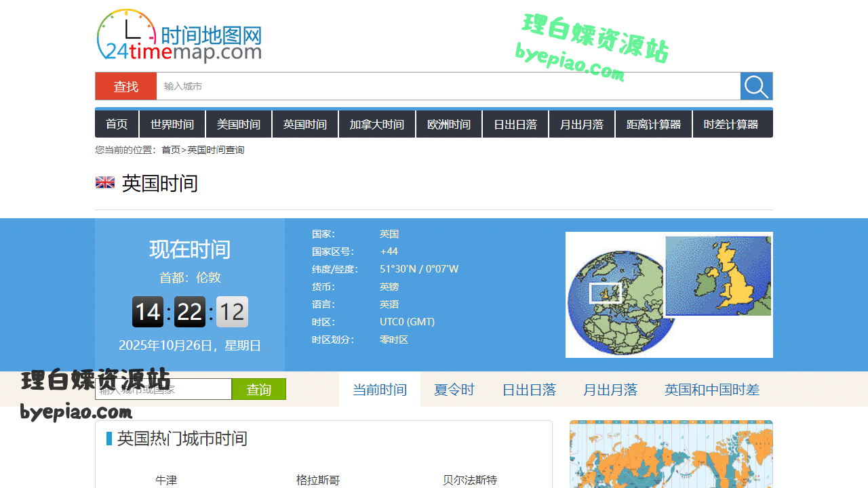Click inside the 输入城市 search field

click(339, 86)
